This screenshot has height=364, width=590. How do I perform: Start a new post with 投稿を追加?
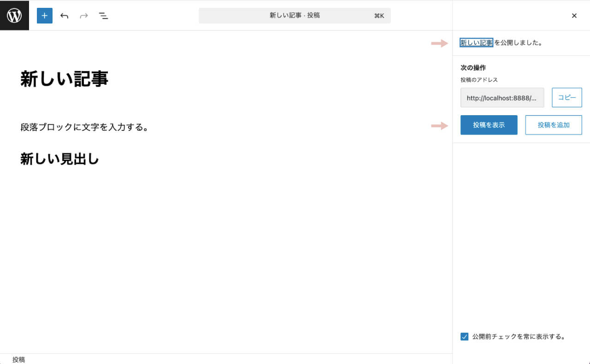pyautogui.click(x=553, y=125)
